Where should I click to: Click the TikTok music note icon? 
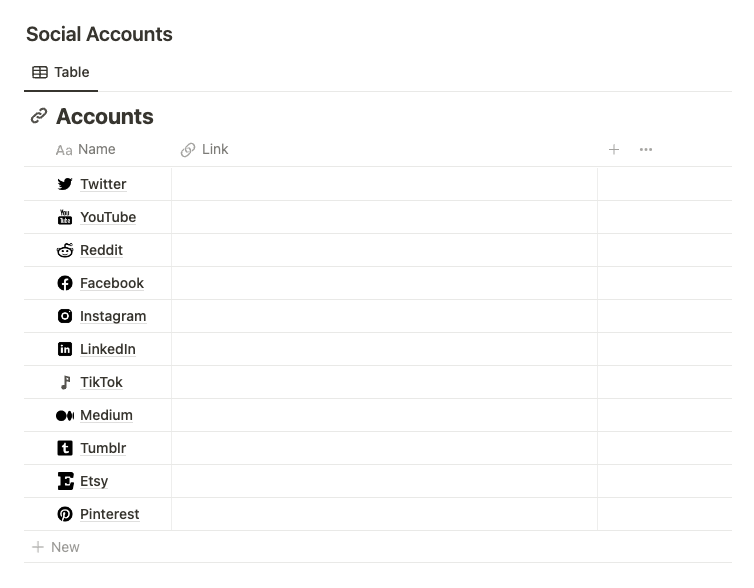pos(65,382)
